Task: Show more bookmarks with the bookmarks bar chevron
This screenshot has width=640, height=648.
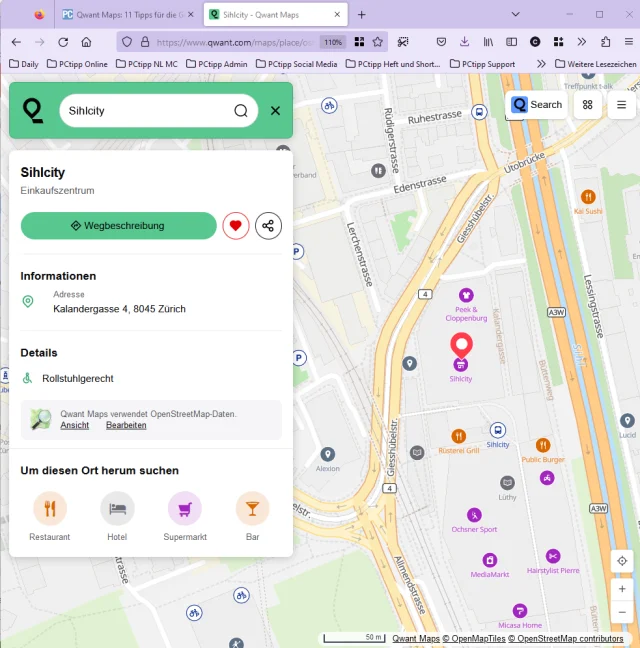Action: (x=541, y=64)
